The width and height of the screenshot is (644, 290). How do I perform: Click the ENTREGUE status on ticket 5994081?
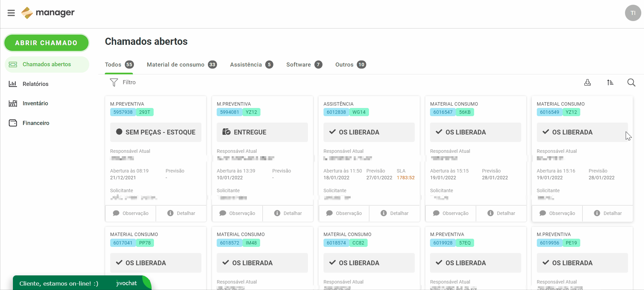click(262, 132)
